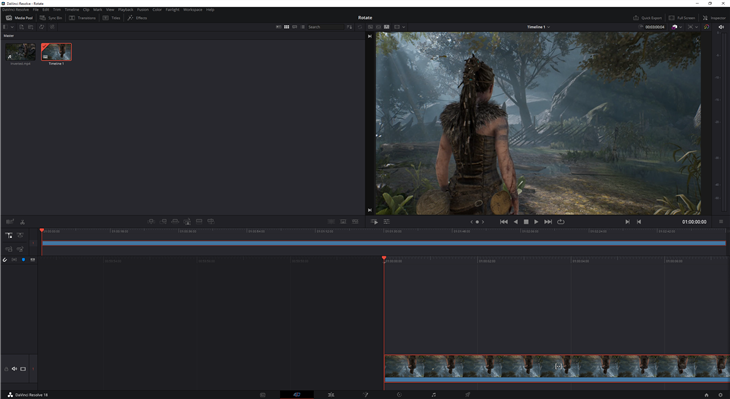Switch media pool to thumbnail view
This screenshot has height=399, width=730.
point(286,27)
